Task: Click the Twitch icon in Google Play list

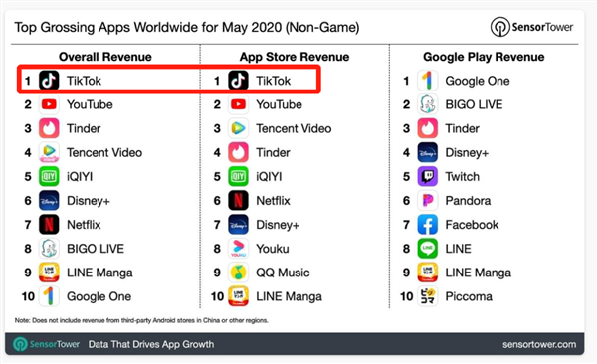Action: pos(427,176)
